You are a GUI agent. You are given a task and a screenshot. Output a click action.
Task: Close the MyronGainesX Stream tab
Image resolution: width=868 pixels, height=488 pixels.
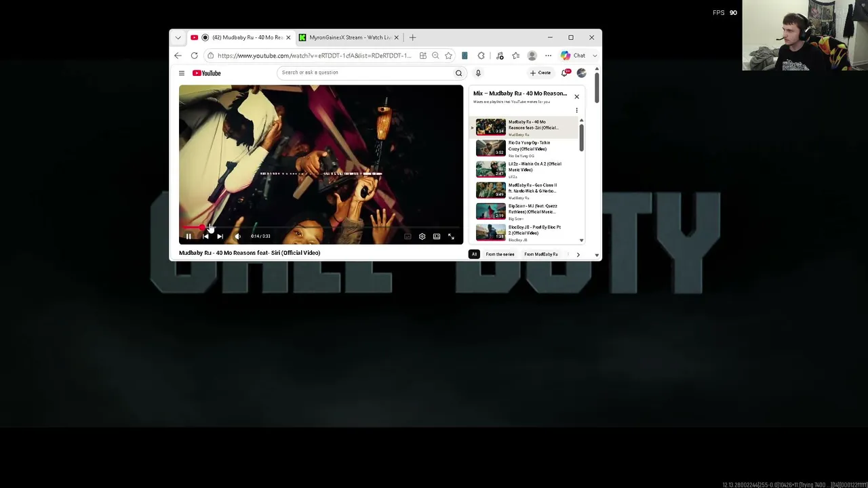pyautogui.click(x=396, y=37)
